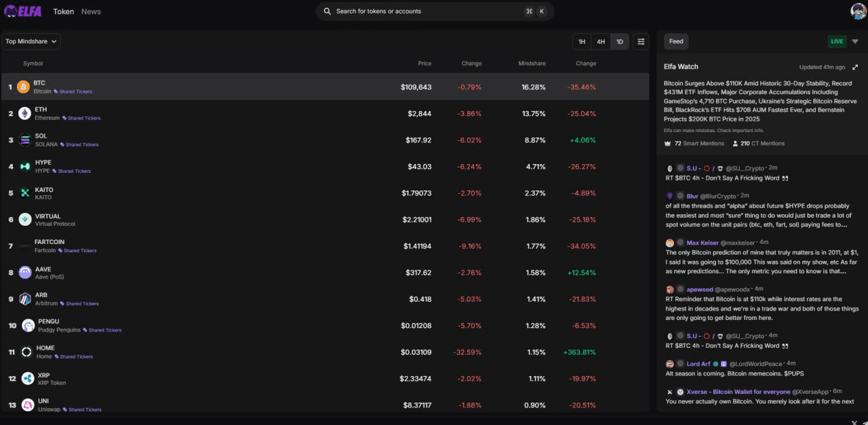Click the ⌘ shortcut key badge
Screen dimensions: 868x425
529,12
